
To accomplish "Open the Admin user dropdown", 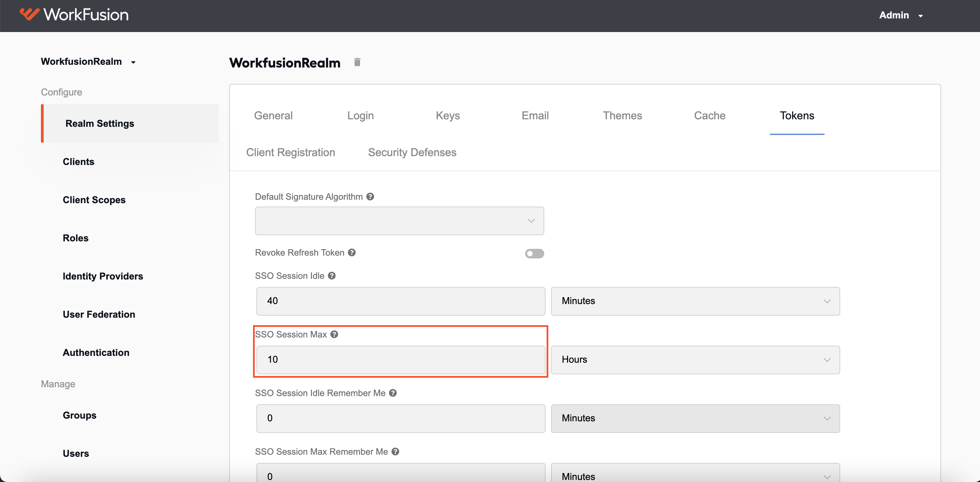I will click(901, 15).
